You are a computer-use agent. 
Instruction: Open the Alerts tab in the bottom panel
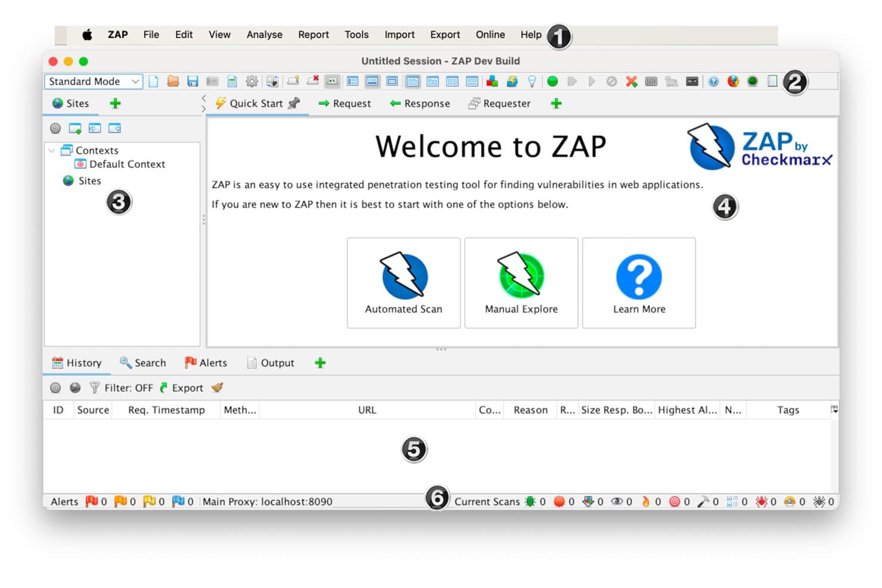click(206, 363)
